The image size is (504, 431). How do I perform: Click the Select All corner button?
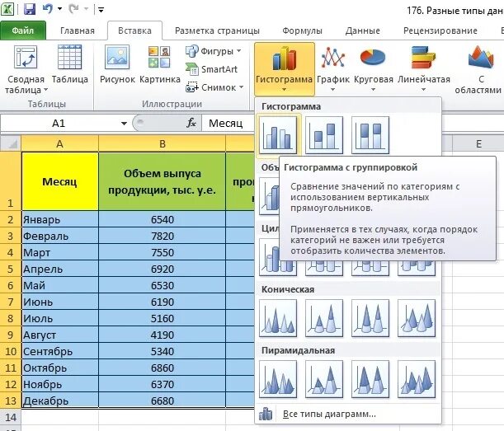point(11,143)
